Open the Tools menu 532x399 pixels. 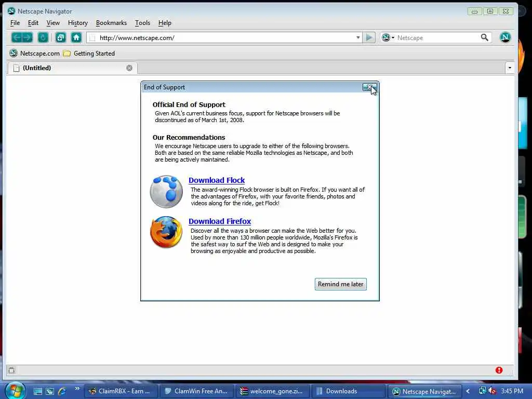(142, 23)
